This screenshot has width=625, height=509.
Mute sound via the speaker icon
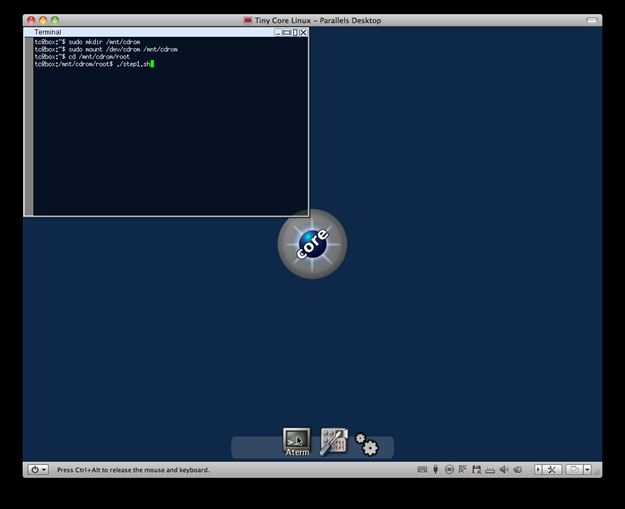pyautogui.click(x=504, y=470)
